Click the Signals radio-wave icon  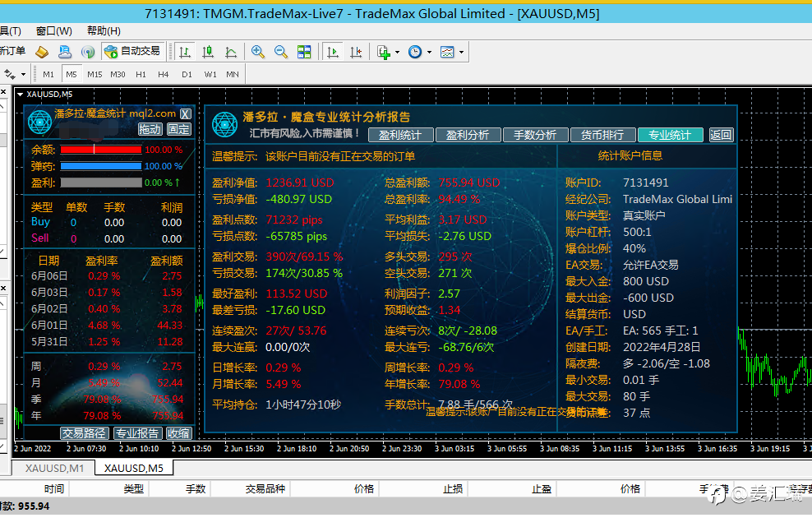tap(88, 51)
